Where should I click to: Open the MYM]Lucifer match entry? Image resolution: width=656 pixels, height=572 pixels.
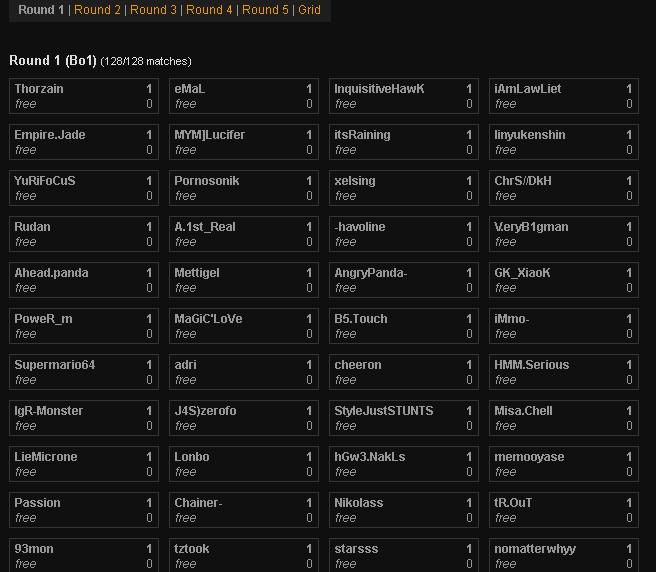(210, 135)
